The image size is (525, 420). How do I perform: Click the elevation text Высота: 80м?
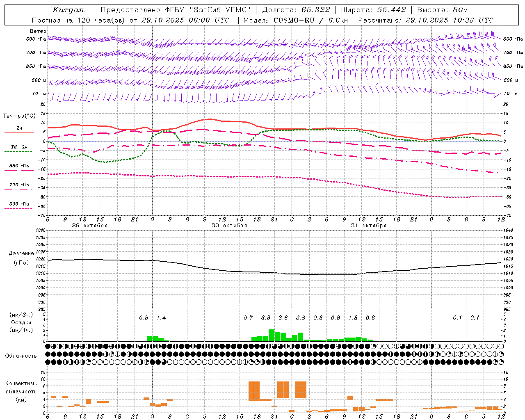(443, 10)
